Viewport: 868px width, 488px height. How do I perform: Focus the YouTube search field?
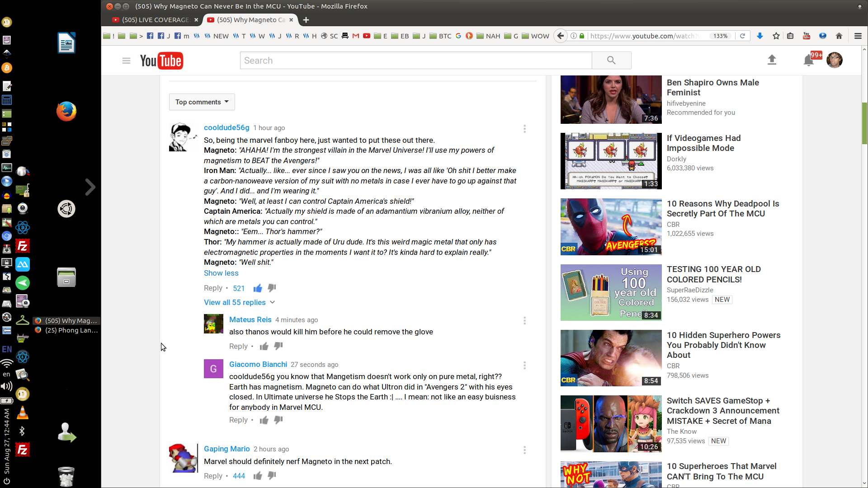pyautogui.click(x=415, y=61)
